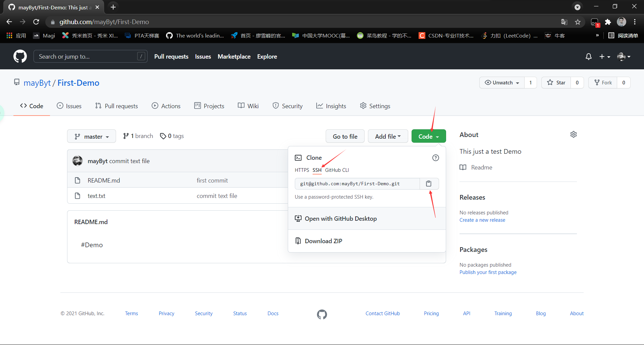This screenshot has height=345, width=644.
Task: Click the footer GitHub octocat logo
Action: point(322,314)
